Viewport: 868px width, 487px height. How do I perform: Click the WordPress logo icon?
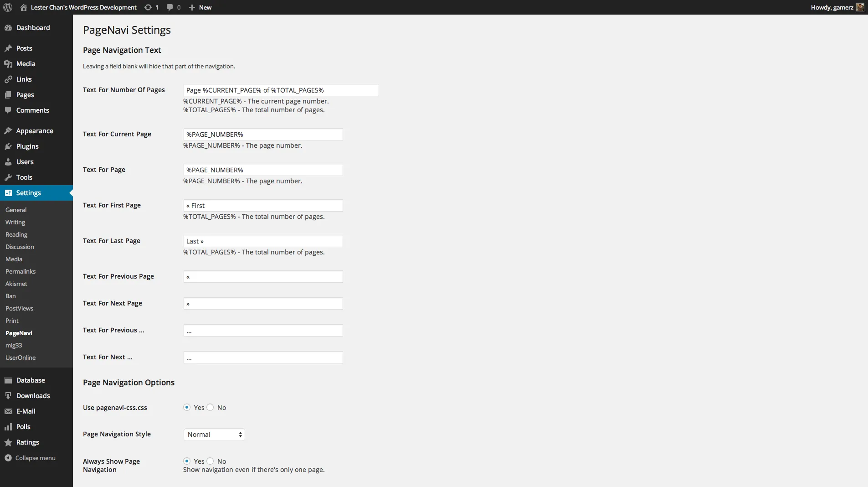pyautogui.click(x=8, y=7)
